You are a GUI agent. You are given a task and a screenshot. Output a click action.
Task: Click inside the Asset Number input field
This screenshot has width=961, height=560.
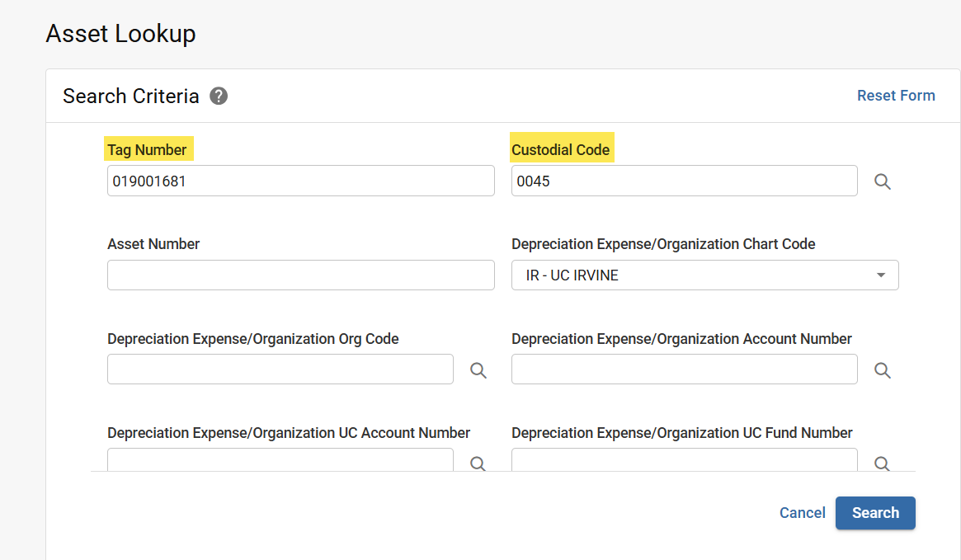click(300, 275)
